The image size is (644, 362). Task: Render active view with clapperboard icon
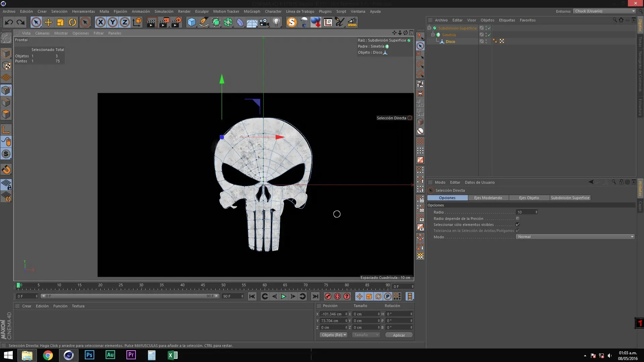pyautogui.click(x=152, y=22)
